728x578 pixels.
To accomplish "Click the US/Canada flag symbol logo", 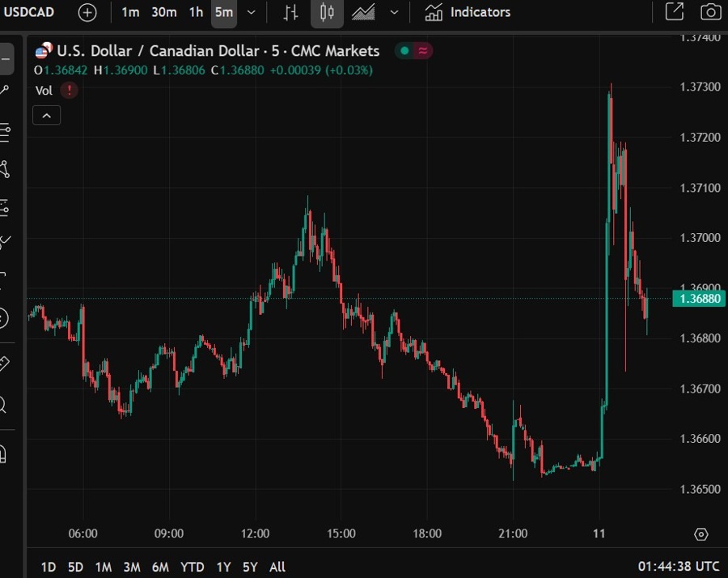I will pyautogui.click(x=44, y=51).
